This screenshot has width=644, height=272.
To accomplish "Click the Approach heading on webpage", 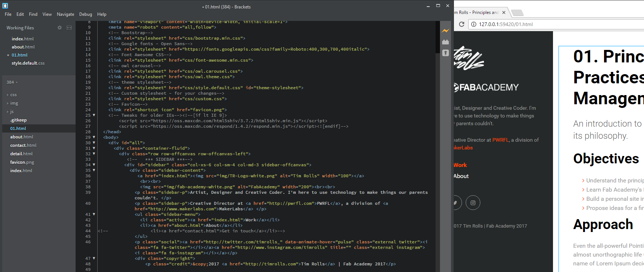I will tap(603, 224).
